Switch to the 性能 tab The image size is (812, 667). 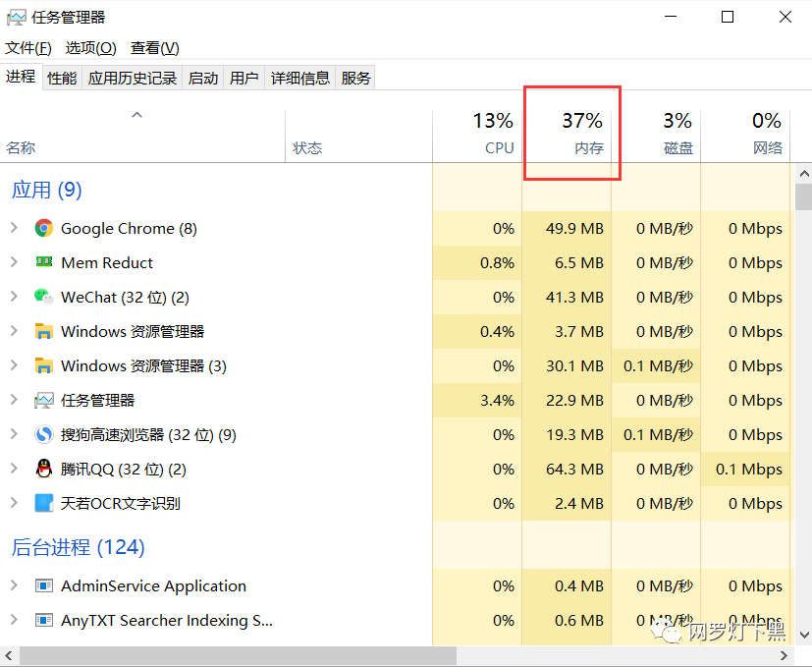[x=62, y=79]
